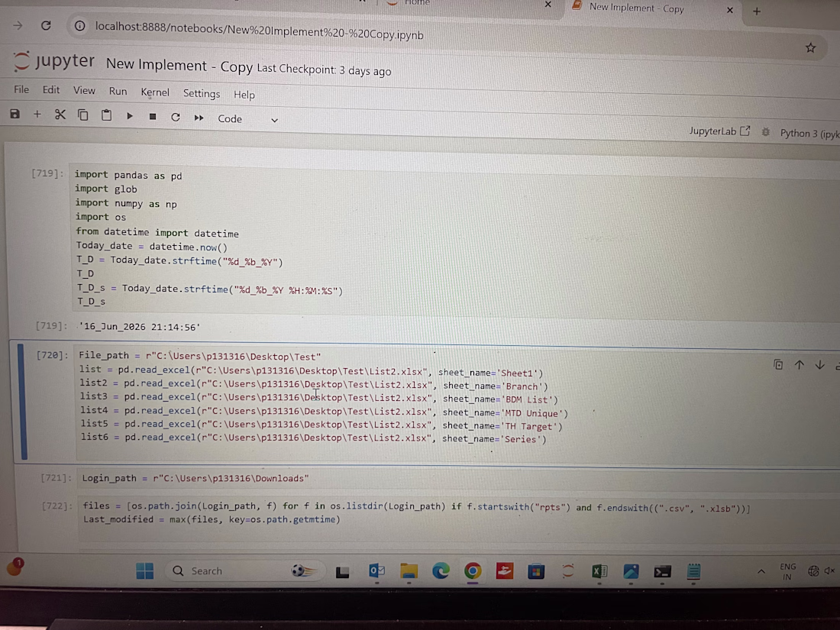Cut the selected cell with scissors icon
Screen dimensions: 840x630
(x=60, y=115)
